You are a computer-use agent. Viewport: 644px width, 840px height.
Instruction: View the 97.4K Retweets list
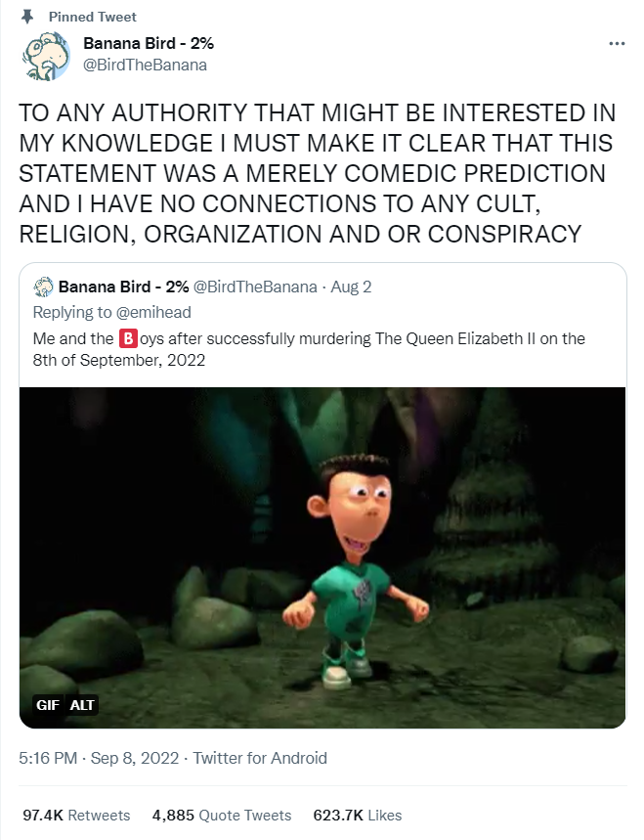[x=76, y=816]
